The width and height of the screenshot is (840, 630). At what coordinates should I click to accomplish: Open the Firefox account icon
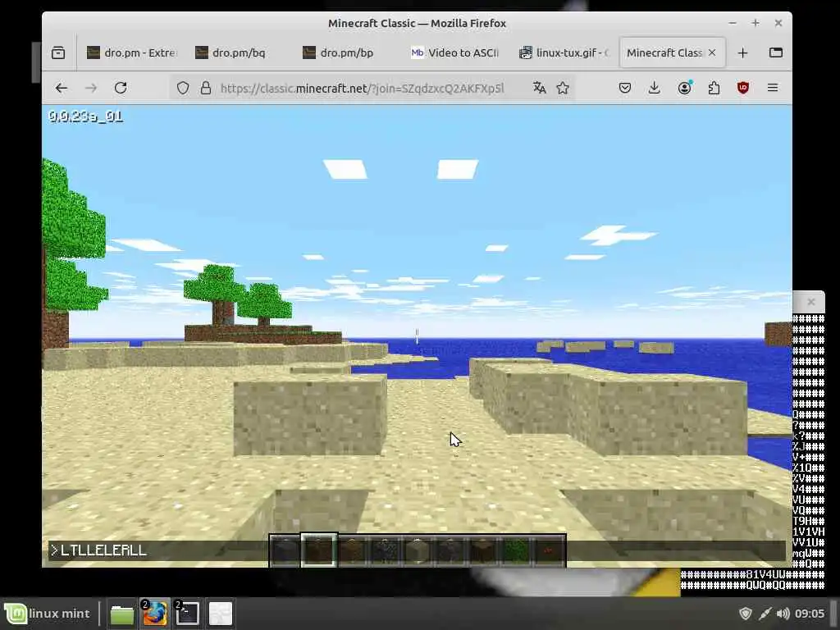tap(684, 88)
